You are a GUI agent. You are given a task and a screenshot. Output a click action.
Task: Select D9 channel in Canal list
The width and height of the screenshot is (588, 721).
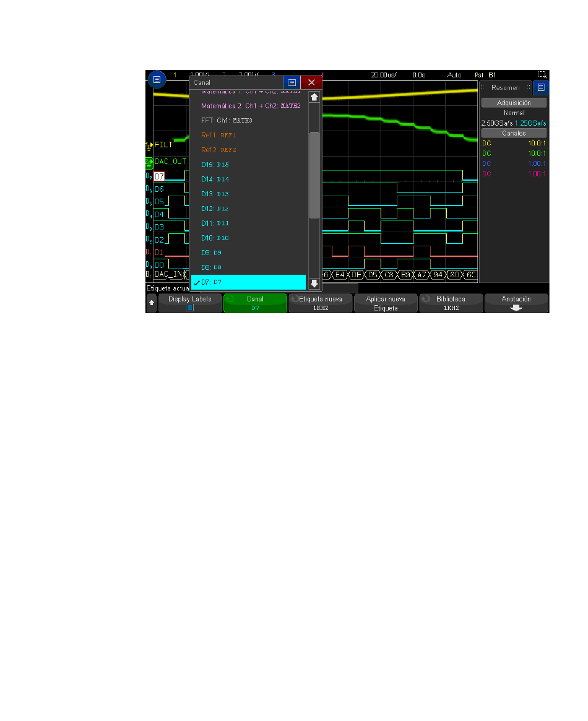[249, 253]
